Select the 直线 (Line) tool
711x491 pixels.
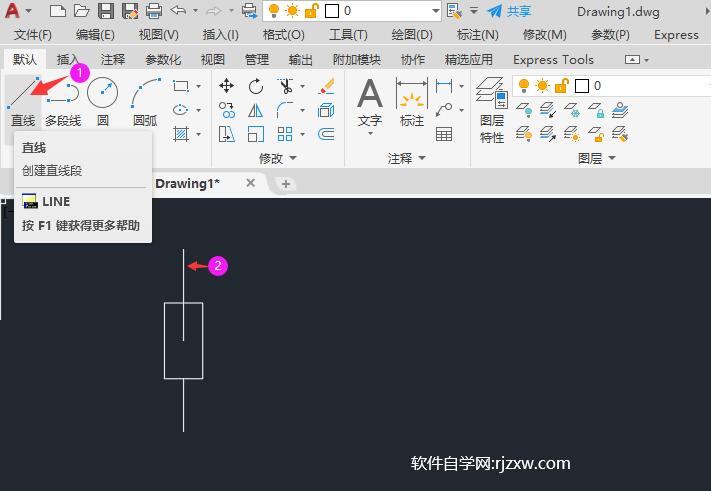pos(22,102)
